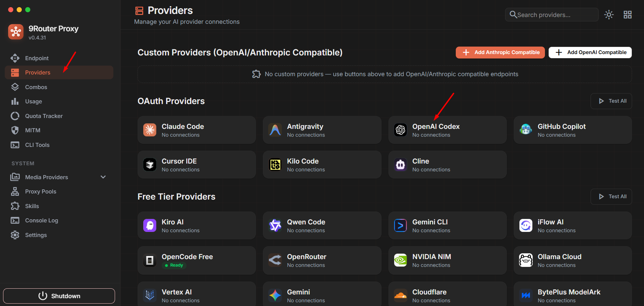
Task: Open the Usage page
Action: (x=59, y=101)
